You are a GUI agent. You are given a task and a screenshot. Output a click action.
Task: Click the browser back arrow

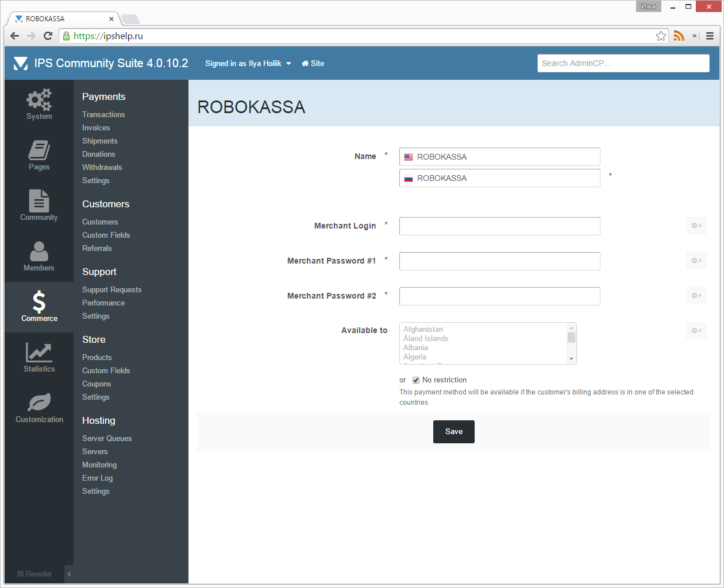tap(15, 36)
